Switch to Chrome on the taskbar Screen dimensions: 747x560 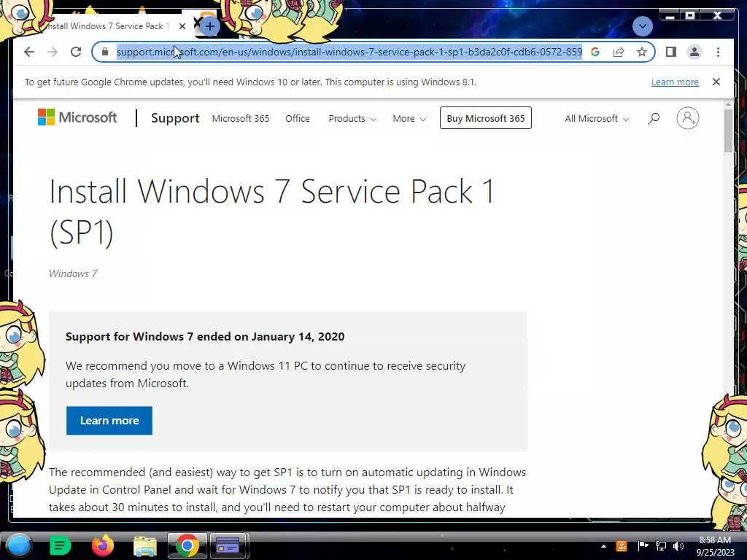click(187, 545)
